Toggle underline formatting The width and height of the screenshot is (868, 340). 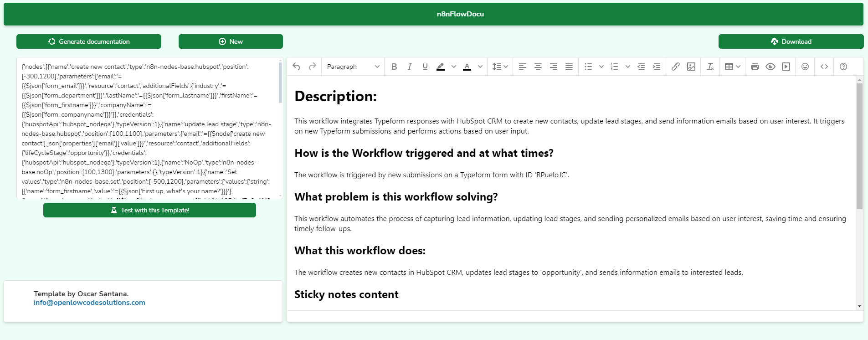(x=425, y=67)
